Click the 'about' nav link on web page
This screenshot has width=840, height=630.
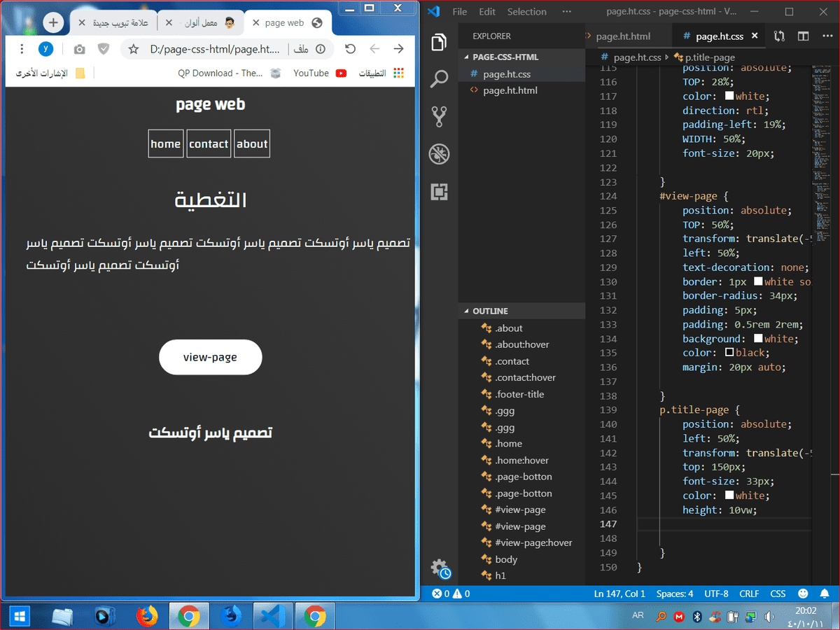click(x=252, y=143)
